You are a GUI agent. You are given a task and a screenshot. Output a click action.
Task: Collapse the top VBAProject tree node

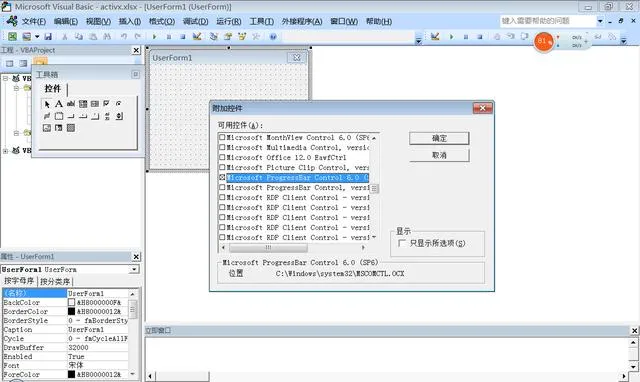pos(5,78)
